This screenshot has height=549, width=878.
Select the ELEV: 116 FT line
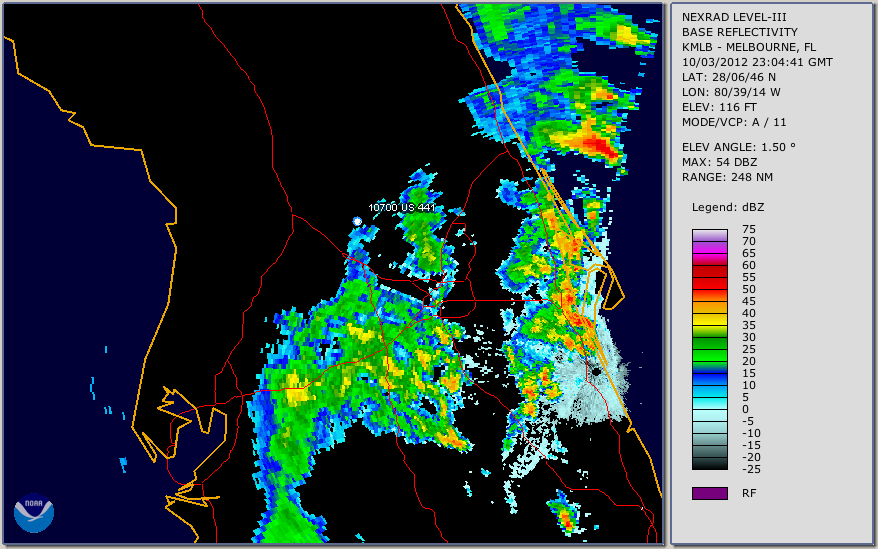719,107
